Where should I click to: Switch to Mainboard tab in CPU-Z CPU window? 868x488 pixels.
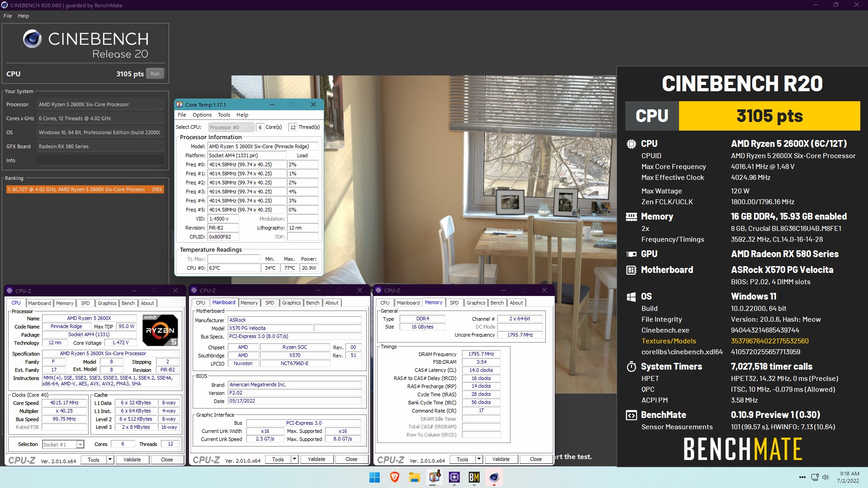[x=39, y=303]
